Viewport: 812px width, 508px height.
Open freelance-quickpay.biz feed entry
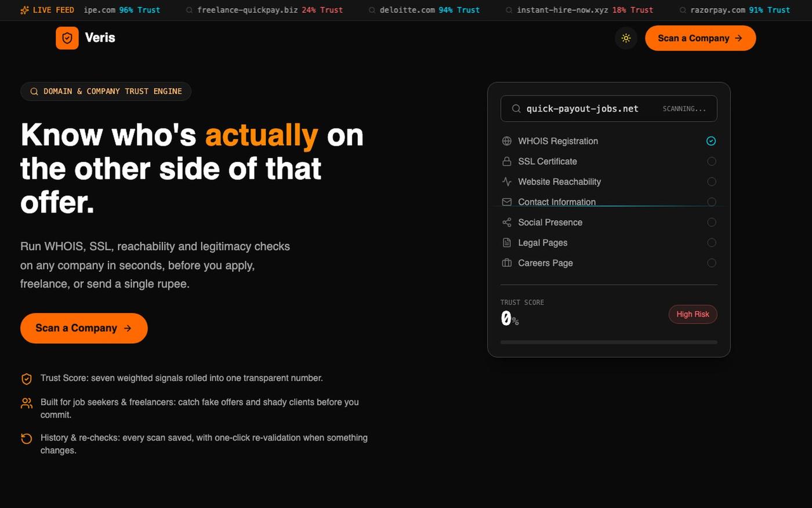[x=264, y=10]
